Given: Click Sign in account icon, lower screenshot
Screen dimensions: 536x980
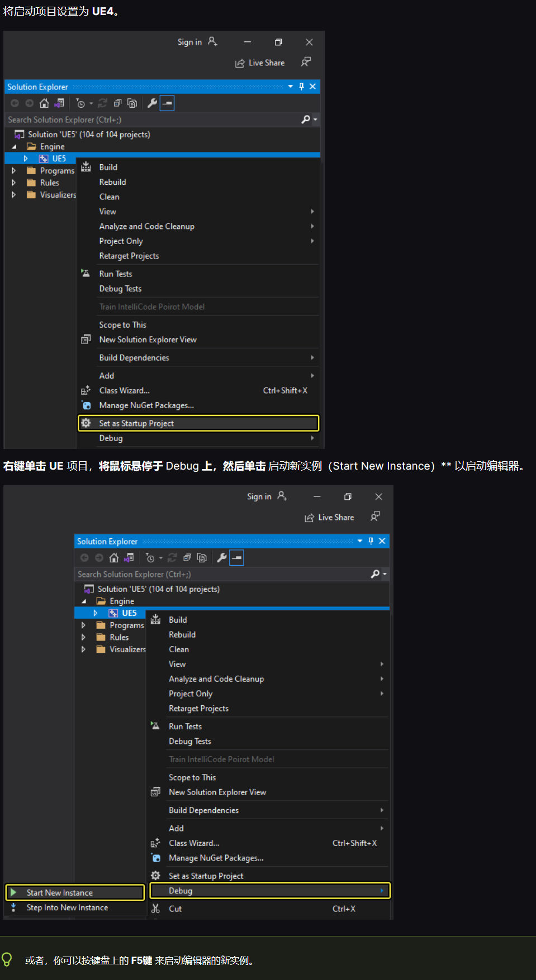Looking at the screenshot, I should pos(282,496).
